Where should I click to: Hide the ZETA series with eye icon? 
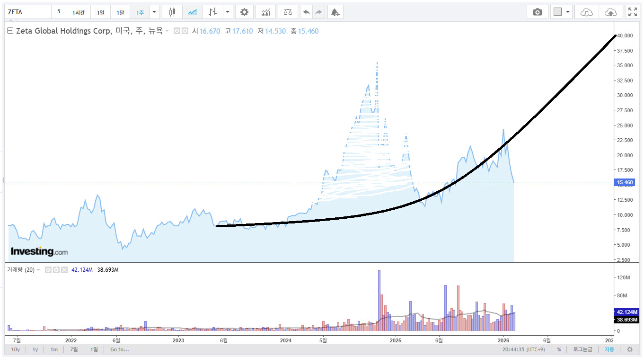177,31
